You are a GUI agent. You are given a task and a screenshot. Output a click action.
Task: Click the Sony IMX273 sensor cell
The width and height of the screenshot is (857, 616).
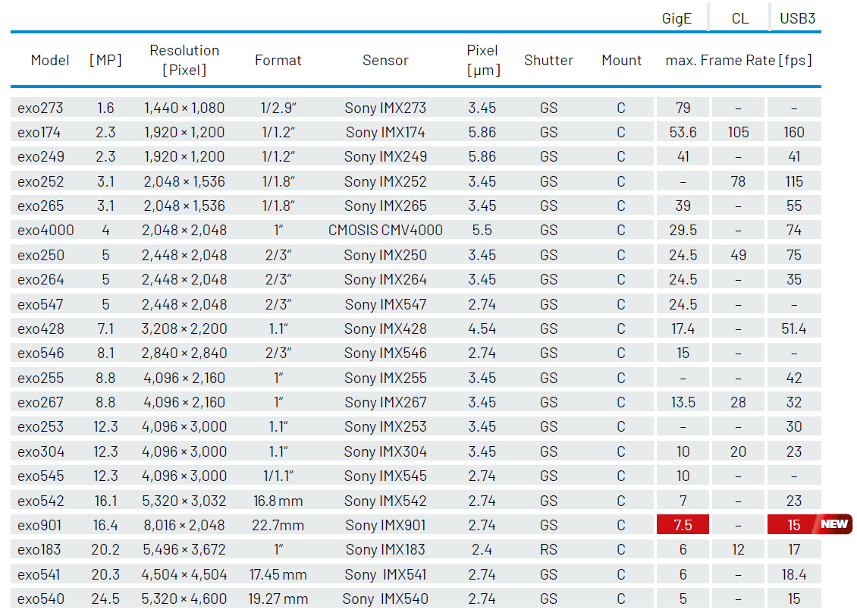point(385,108)
